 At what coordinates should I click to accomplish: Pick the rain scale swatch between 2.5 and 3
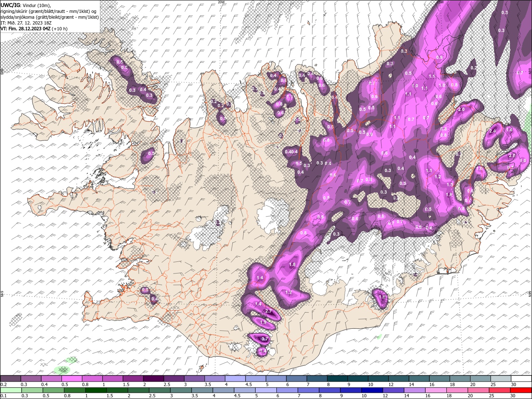click(x=160, y=390)
